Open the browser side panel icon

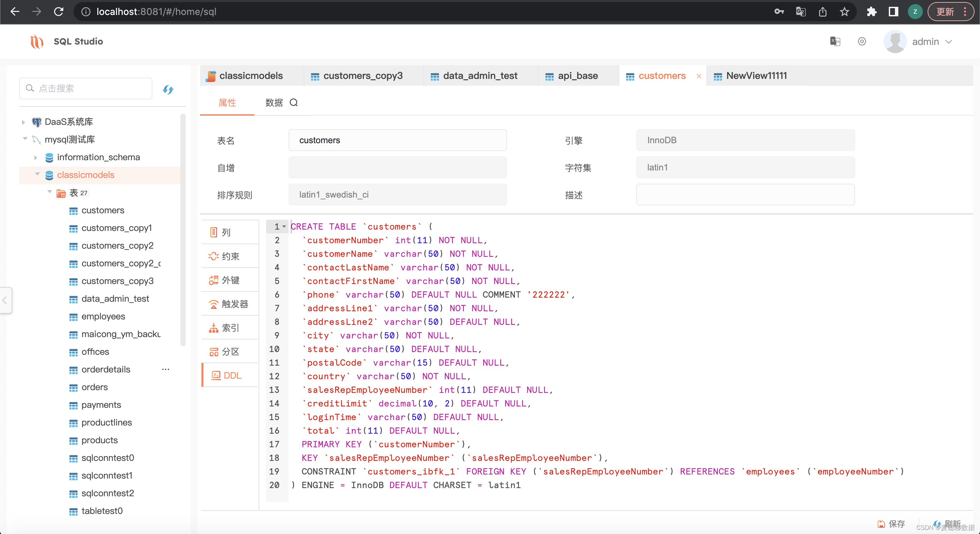893,12
